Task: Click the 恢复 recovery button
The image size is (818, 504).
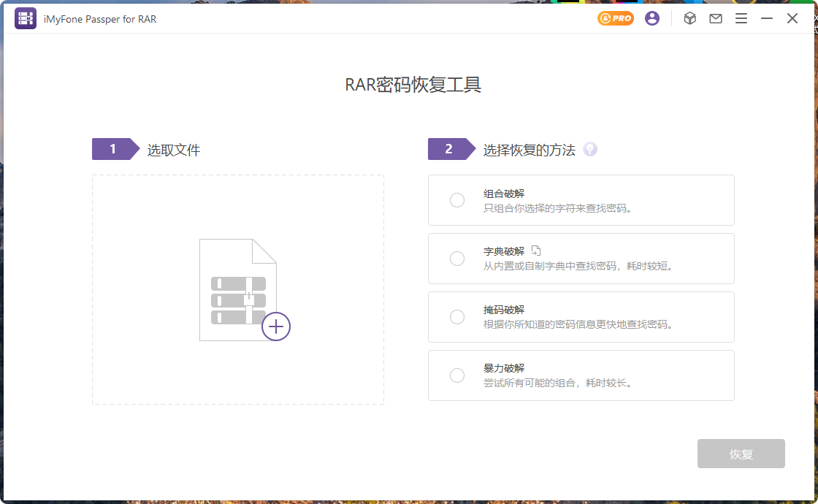Action: (x=741, y=454)
